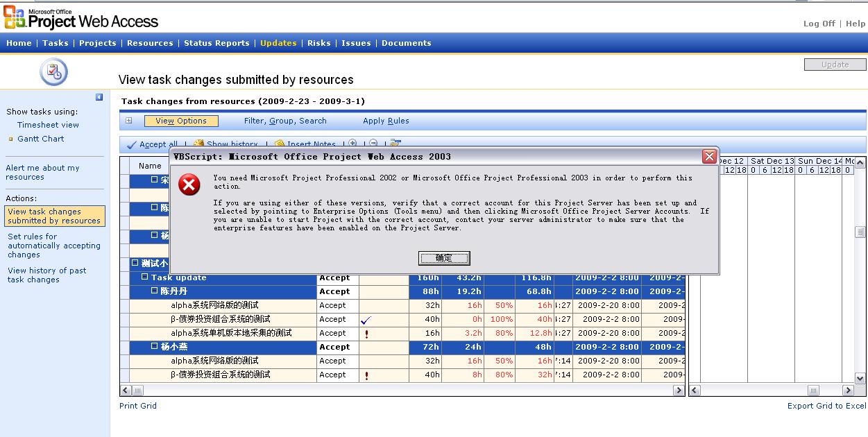Open View history of past task changes
Viewport: 868px width, 437px height.
click(x=47, y=275)
